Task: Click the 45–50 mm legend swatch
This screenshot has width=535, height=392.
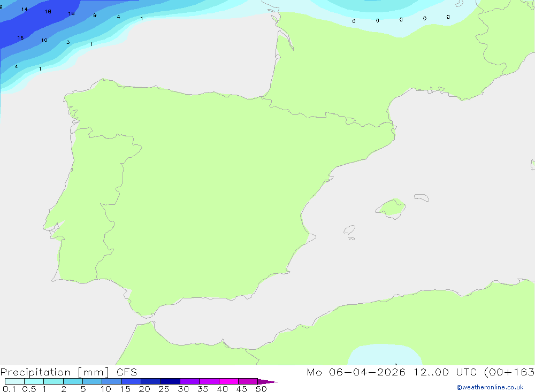Action: [248, 381]
